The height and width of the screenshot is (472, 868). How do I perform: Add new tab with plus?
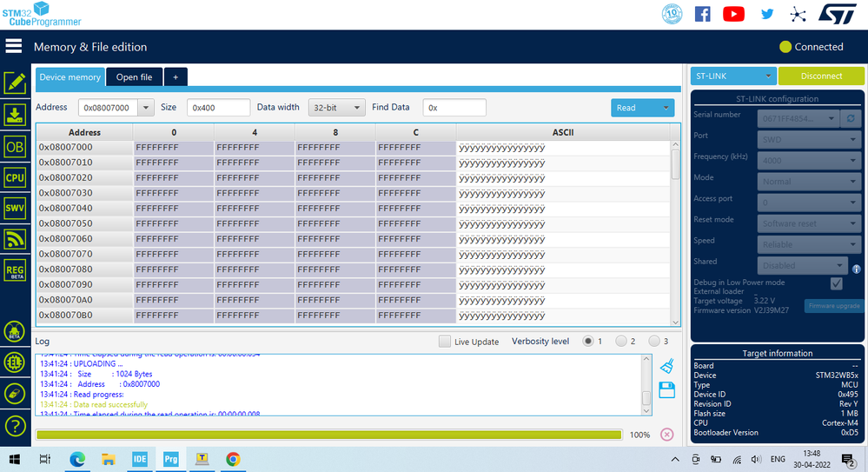176,77
